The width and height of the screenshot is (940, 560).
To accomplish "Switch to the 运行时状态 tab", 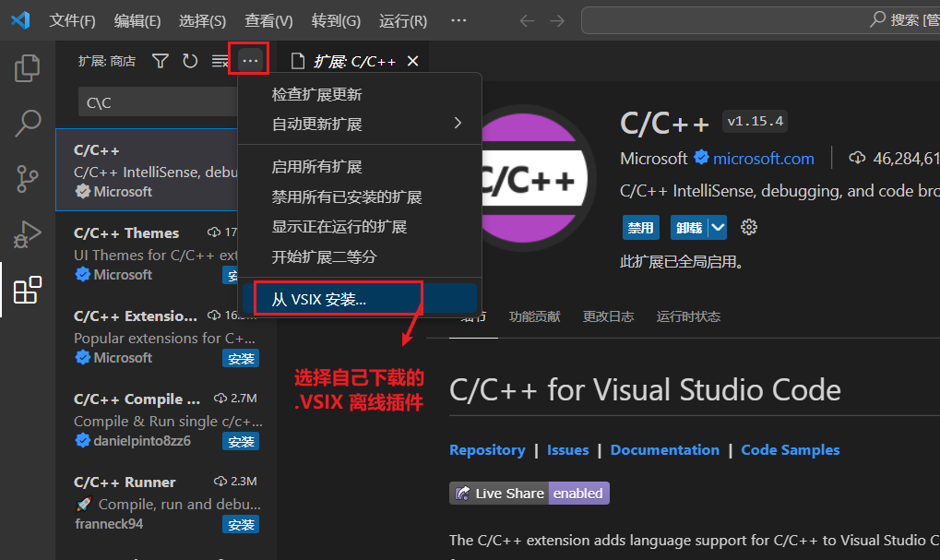I will coord(688,316).
